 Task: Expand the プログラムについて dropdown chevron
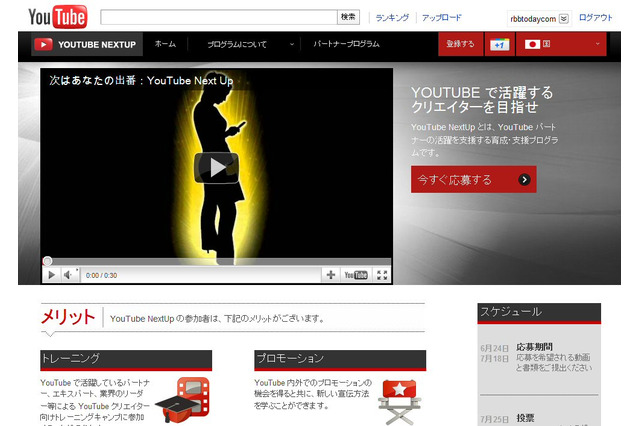pyautogui.click(x=291, y=44)
